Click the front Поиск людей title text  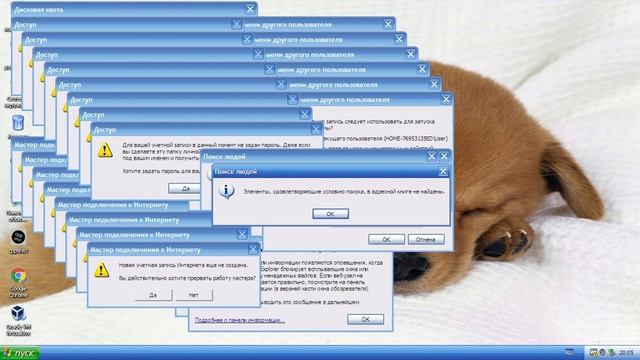click(236, 172)
